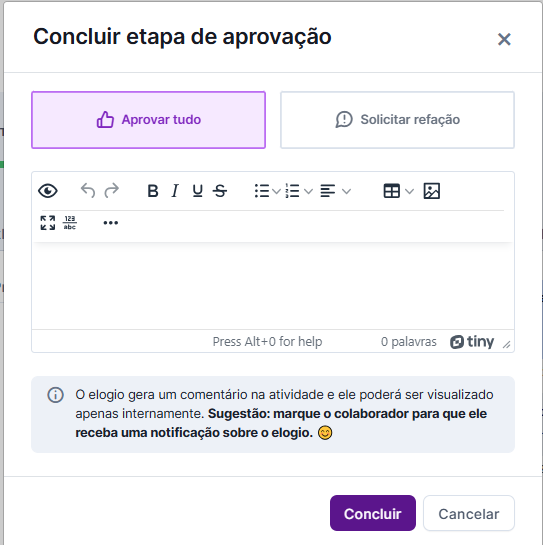The height and width of the screenshot is (545, 543).
Task: Open the bullet list style dropdown
Action: 276,191
